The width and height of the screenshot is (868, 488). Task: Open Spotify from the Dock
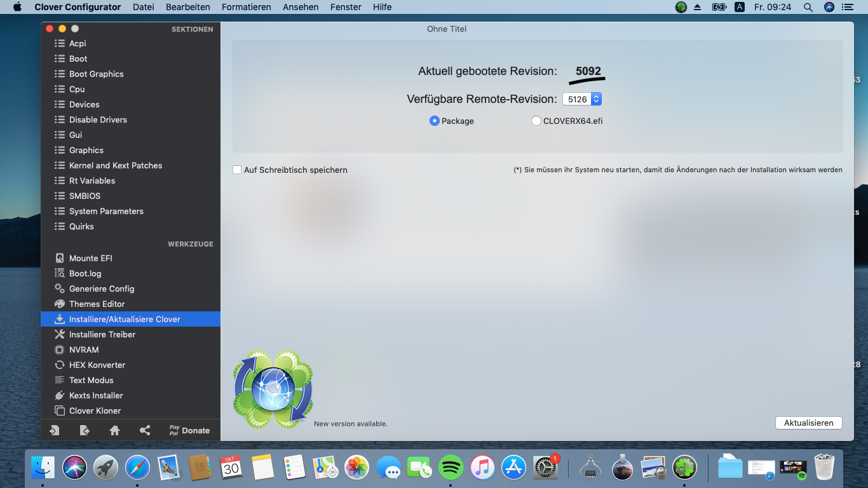click(451, 468)
